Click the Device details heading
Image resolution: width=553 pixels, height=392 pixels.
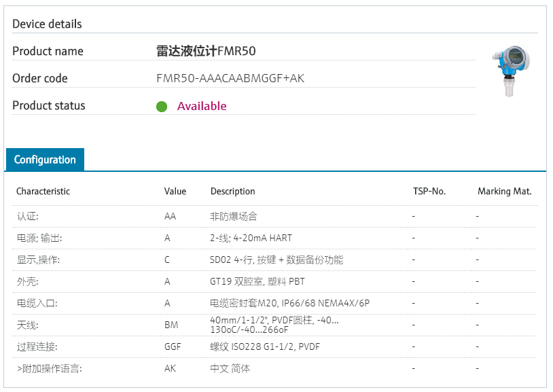click(x=47, y=24)
